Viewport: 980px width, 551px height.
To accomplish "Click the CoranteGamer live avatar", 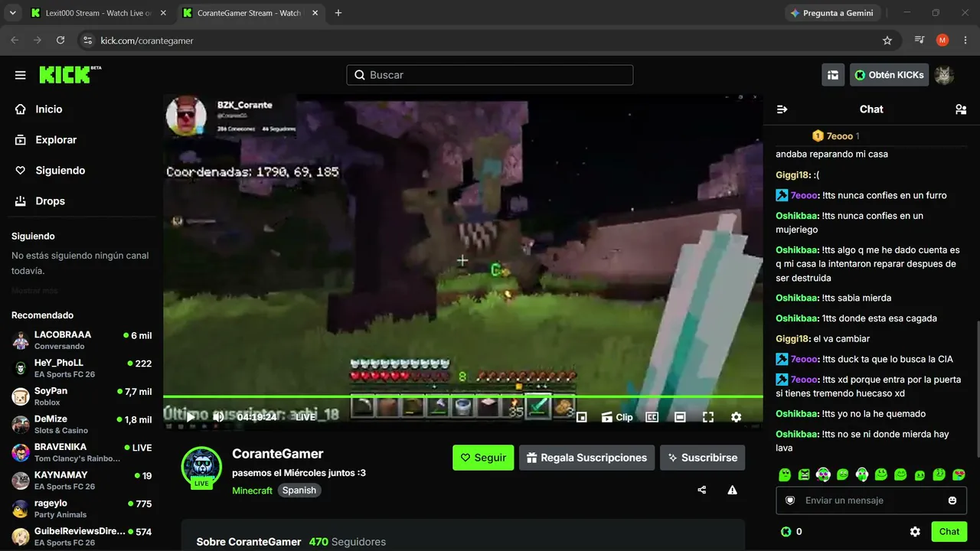I will click(x=201, y=467).
